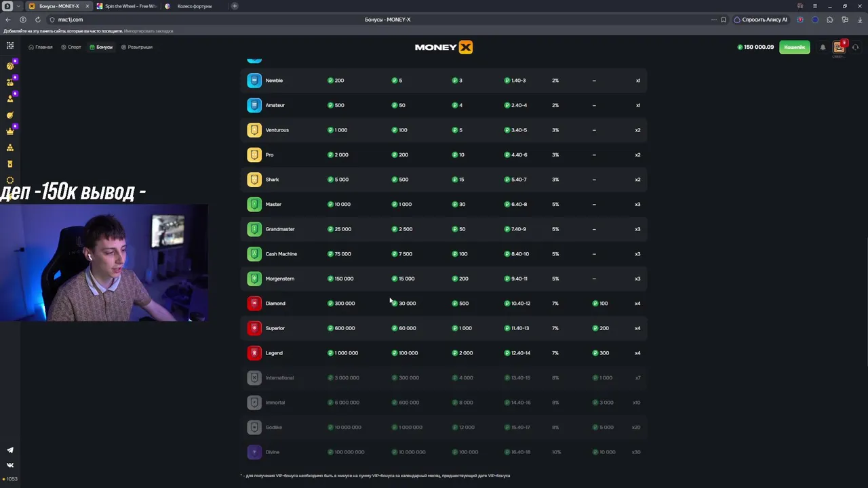
Task: Click the Immortal level badge icon
Action: (254, 403)
